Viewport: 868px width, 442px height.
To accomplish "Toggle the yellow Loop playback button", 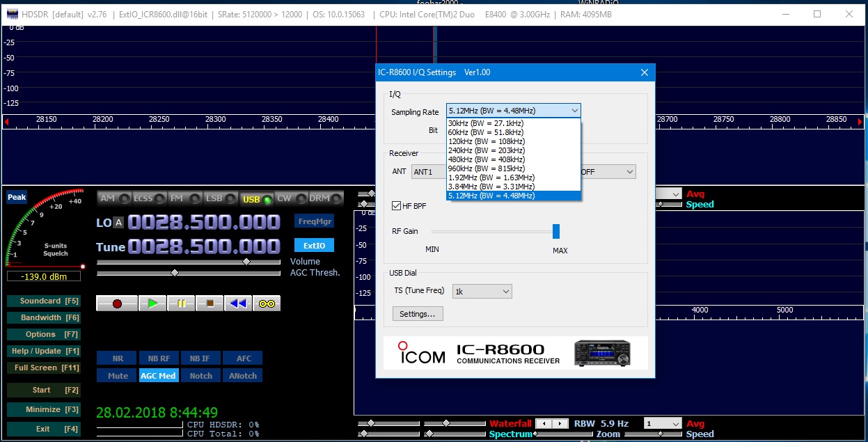I will 267,303.
